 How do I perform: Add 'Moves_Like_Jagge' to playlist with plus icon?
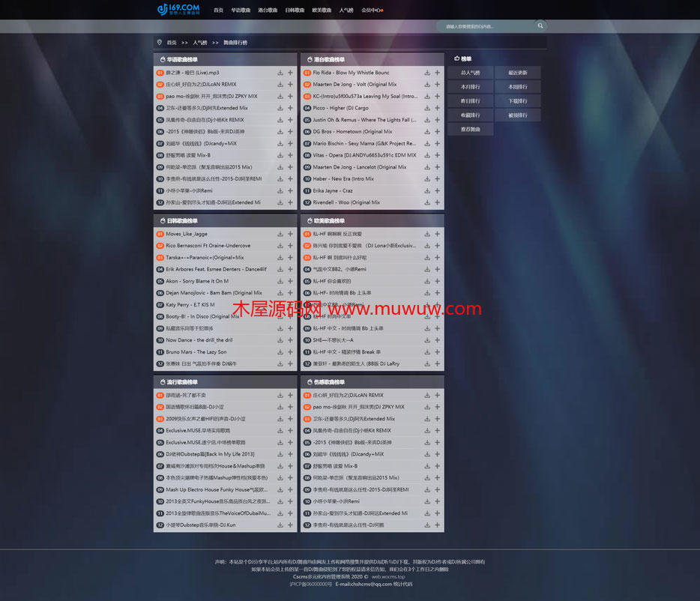(291, 234)
